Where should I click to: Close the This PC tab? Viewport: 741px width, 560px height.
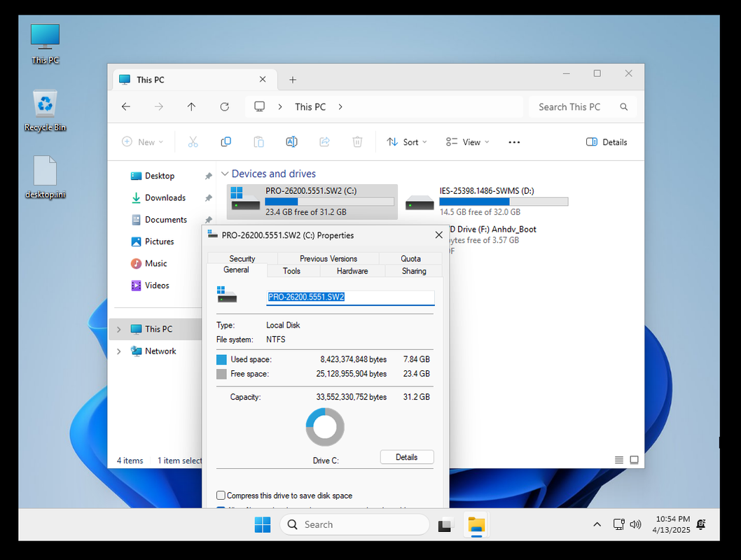click(263, 79)
